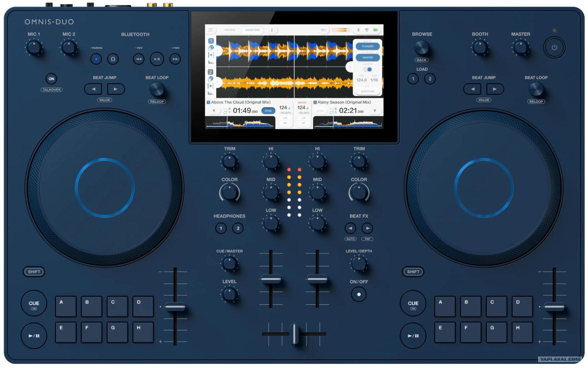Open the three-dot handle on deck 1 waveform
The height and width of the screenshot is (368, 588).
coord(218,51)
